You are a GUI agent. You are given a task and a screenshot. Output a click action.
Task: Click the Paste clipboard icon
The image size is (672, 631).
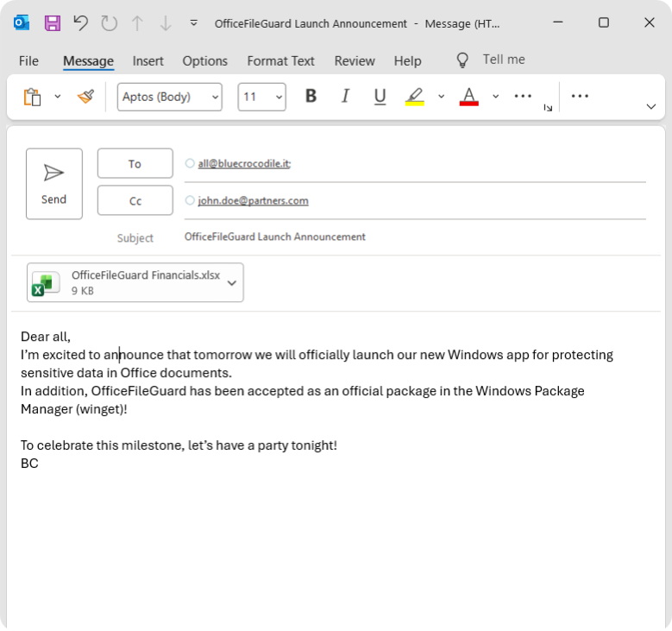pos(32,97)
